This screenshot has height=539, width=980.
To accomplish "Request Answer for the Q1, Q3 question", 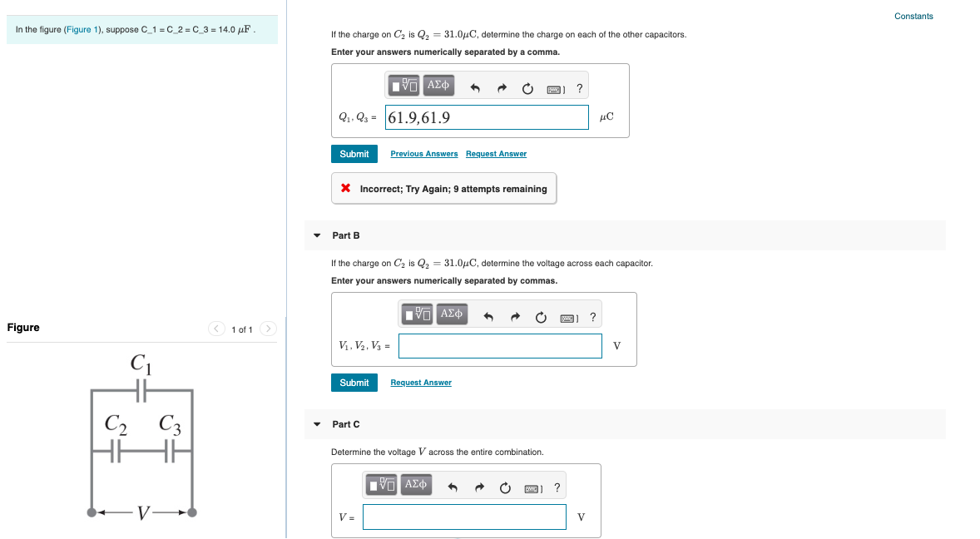I will point(497,154).
